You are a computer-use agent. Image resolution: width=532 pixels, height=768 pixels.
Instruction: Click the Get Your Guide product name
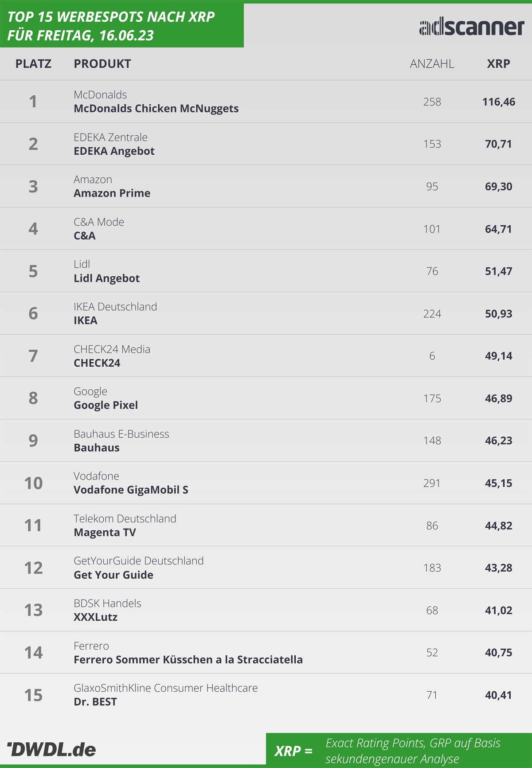point(113,575)
